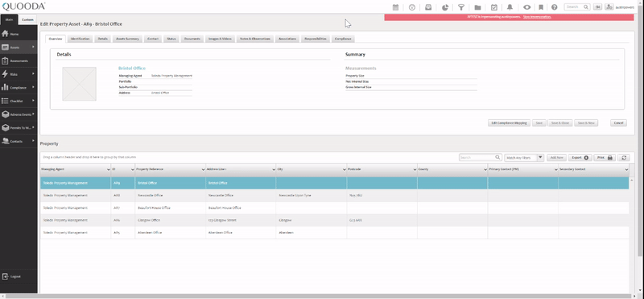This screenshot has height=299, width=644.
Task: Click the help question mark icon
Action: 555,7
